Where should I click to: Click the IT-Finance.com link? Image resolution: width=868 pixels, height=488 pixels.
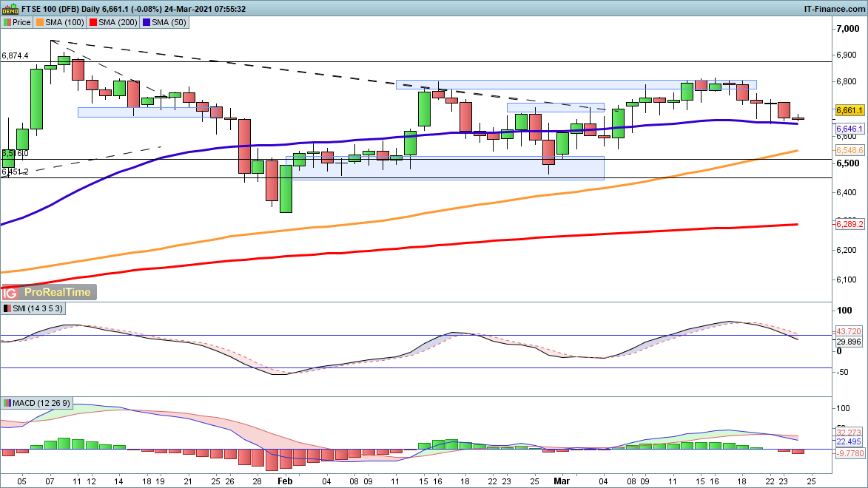[834, 8]
